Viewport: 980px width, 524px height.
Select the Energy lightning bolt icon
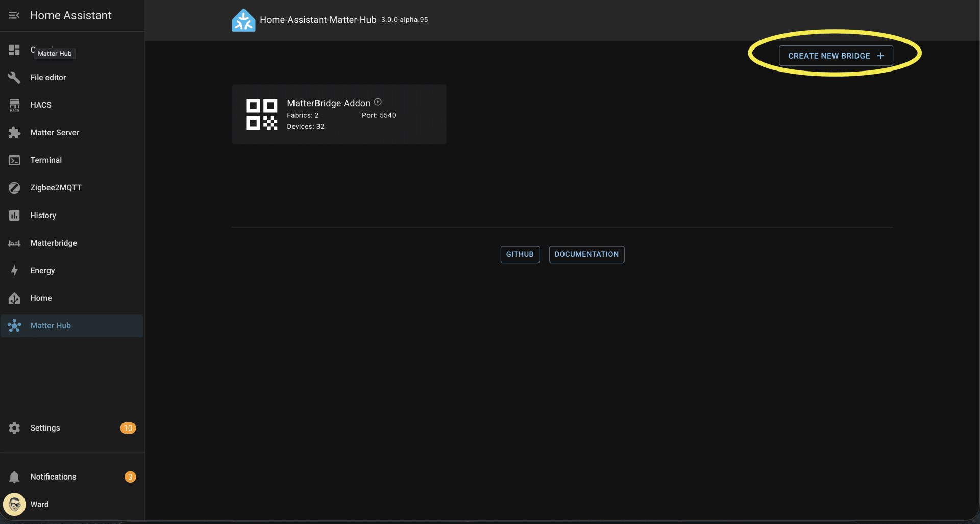click(14, 270)
